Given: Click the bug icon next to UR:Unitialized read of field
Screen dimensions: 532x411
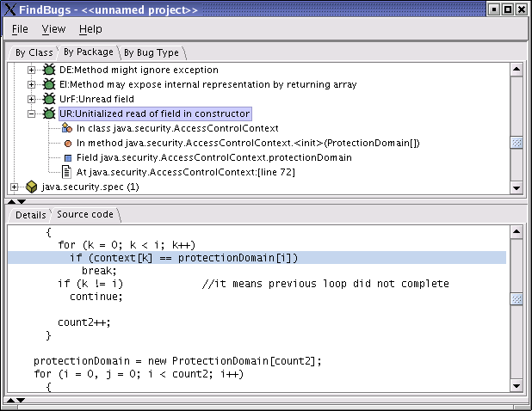Looking at the screenshot, I should 49,113.
